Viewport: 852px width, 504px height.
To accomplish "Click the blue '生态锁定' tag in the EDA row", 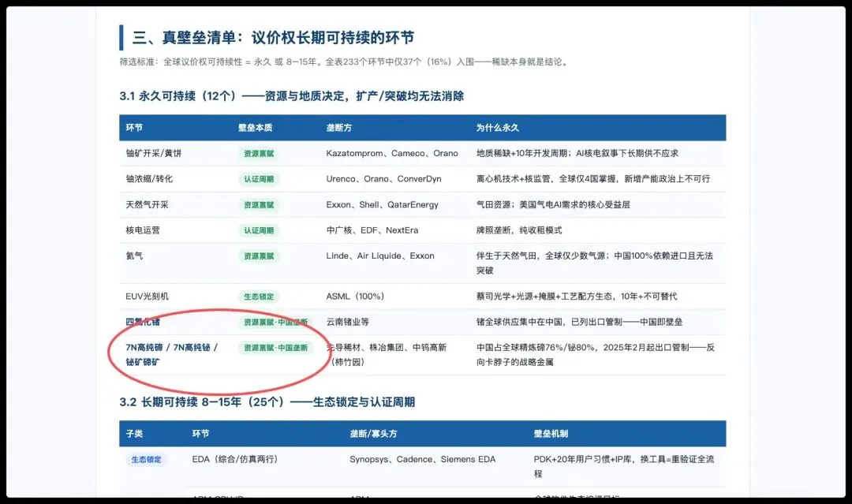I will [x=146, y=460].
